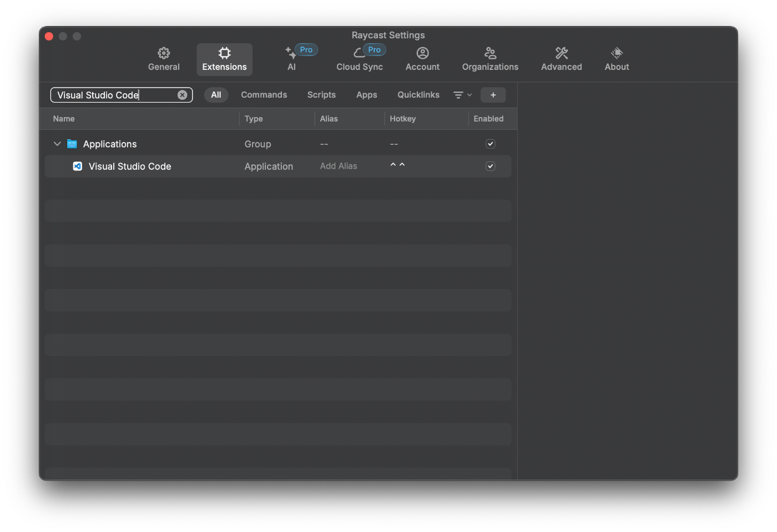Go to the Account tab
The image size is (777, 532).
(x=422, y=59)
